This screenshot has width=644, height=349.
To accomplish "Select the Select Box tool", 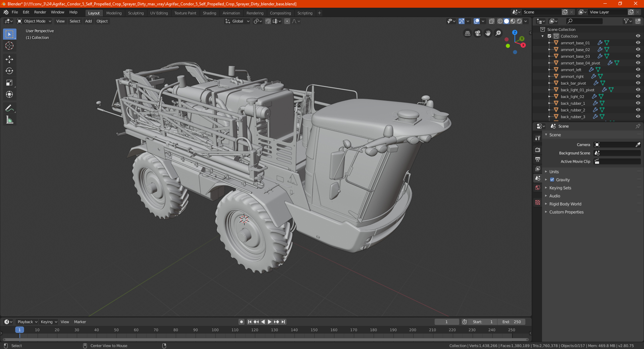I will click(x=9, y=34).
